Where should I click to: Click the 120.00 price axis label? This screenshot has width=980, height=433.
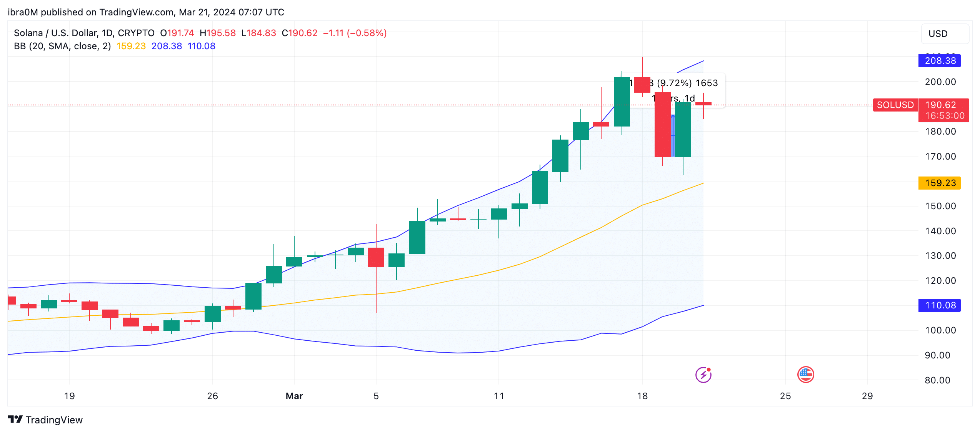click(940, 281)
